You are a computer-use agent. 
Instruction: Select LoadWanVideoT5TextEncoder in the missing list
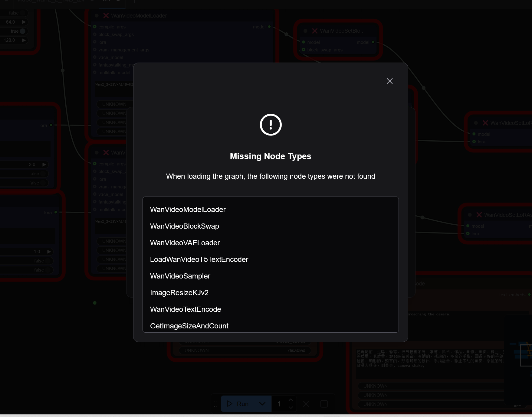coord(199,259)
